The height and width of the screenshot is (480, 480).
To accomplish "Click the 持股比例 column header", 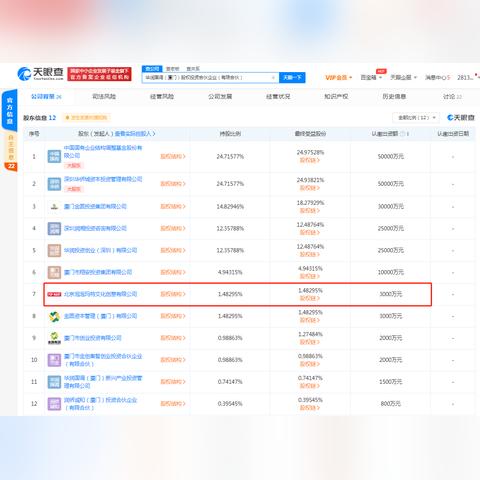I will tap(230, 134).
